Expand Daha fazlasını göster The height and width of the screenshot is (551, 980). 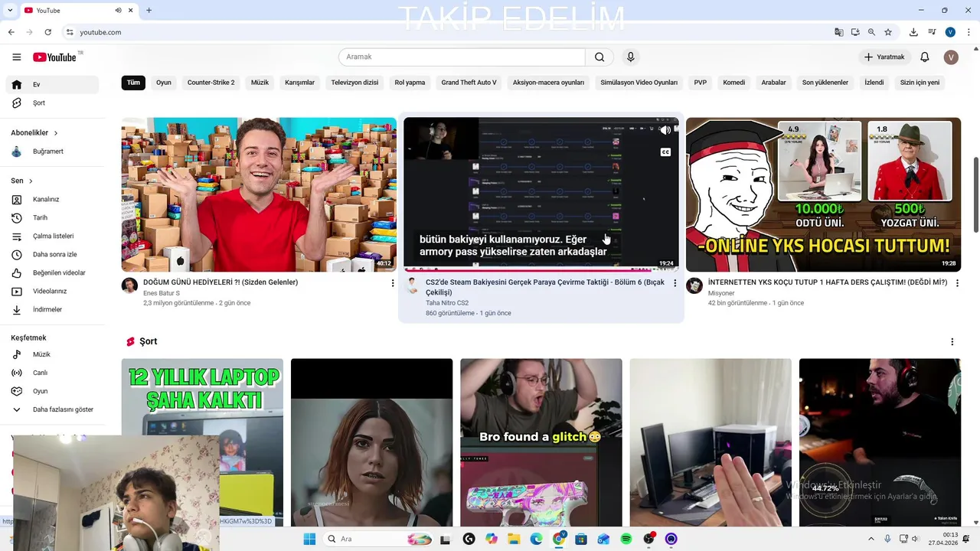click(52, 410)
